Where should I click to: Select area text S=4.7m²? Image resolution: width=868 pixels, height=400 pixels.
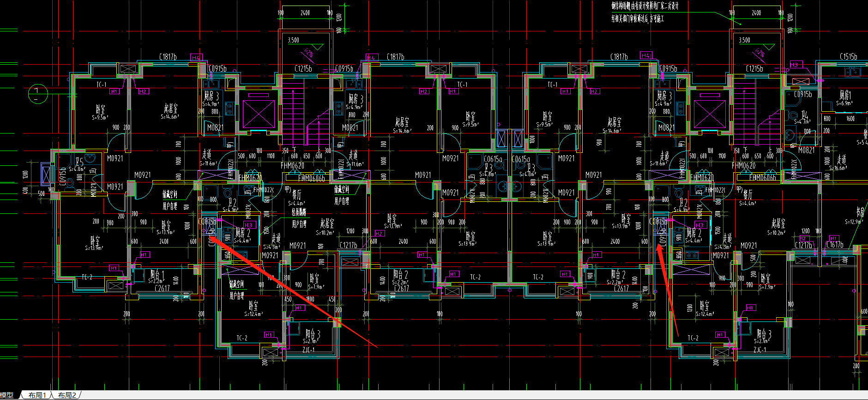pos(802,122)
